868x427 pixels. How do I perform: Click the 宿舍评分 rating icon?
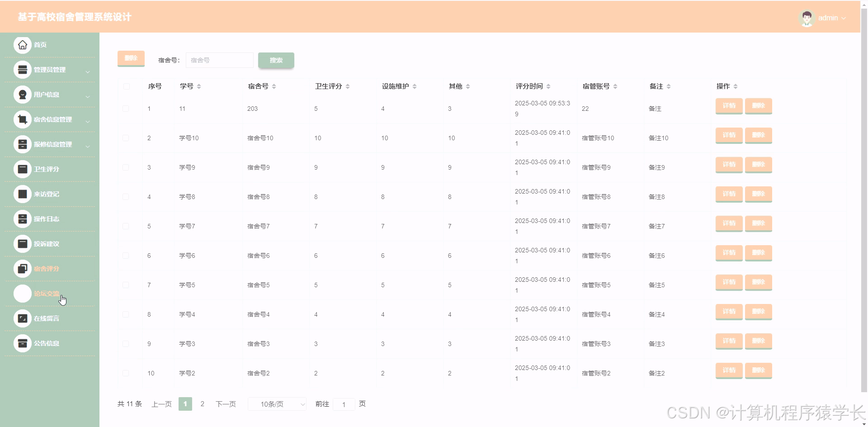pyautogui.click(x=22, y=268)
